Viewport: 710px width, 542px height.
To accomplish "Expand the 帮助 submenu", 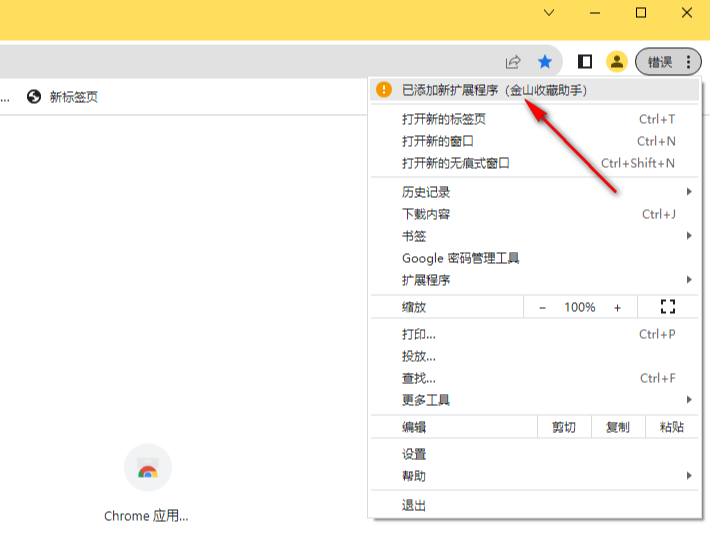I will tap(534, 476).
